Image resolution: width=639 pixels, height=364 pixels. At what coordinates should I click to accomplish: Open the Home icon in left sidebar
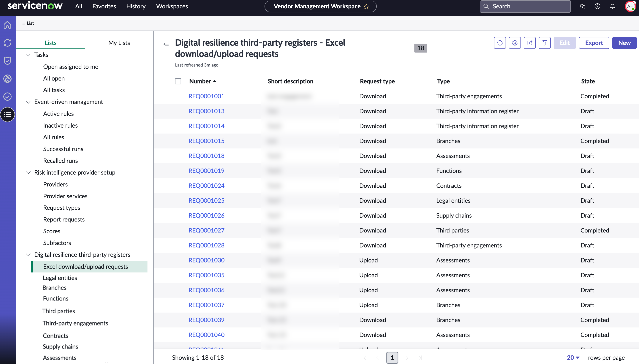(7, 25)
